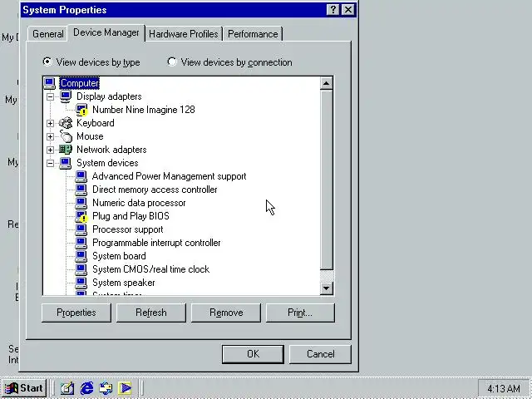The width and height of the screenshot is (532, 399).
Task: Select the Computer text label in tree
Action: tap(80, 83)
